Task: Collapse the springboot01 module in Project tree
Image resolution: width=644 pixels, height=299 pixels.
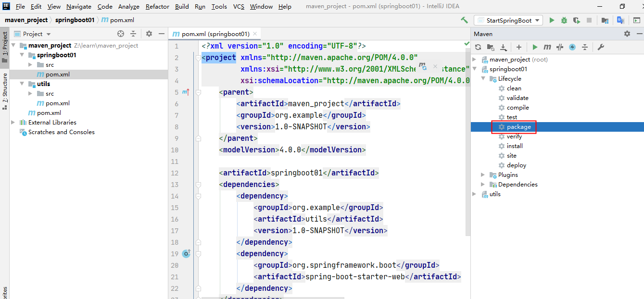Action: (23, 55)
